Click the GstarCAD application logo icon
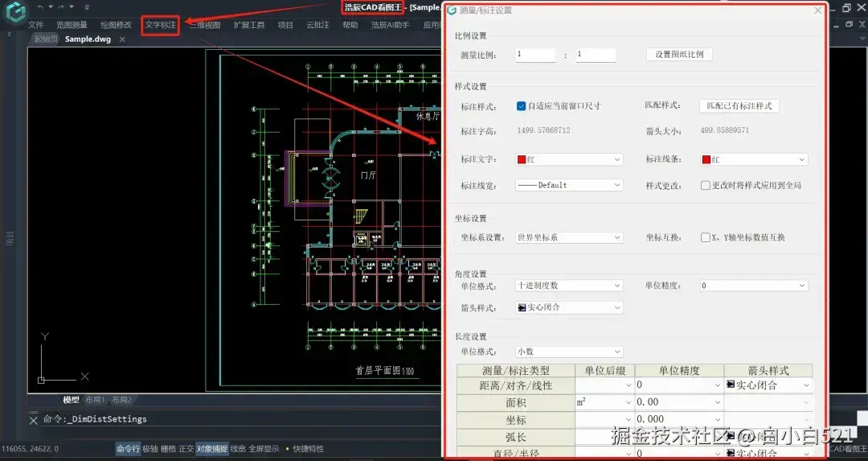 [x=16, y=11]
